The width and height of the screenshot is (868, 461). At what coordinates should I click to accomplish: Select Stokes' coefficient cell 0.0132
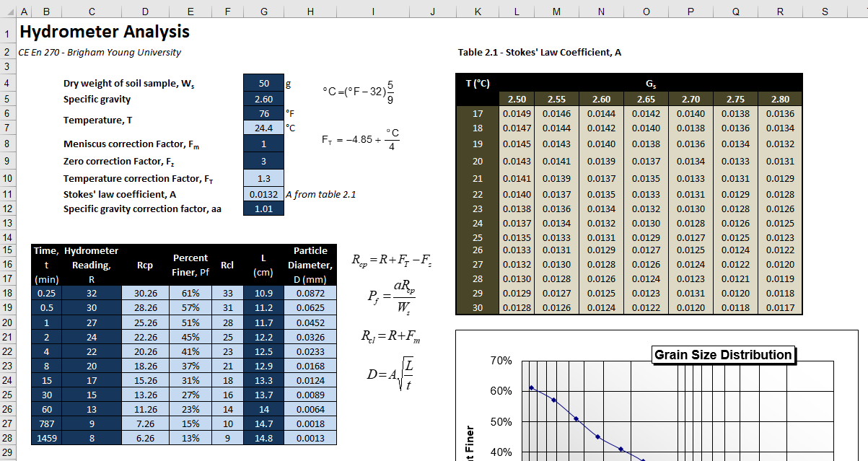(264, 194)
